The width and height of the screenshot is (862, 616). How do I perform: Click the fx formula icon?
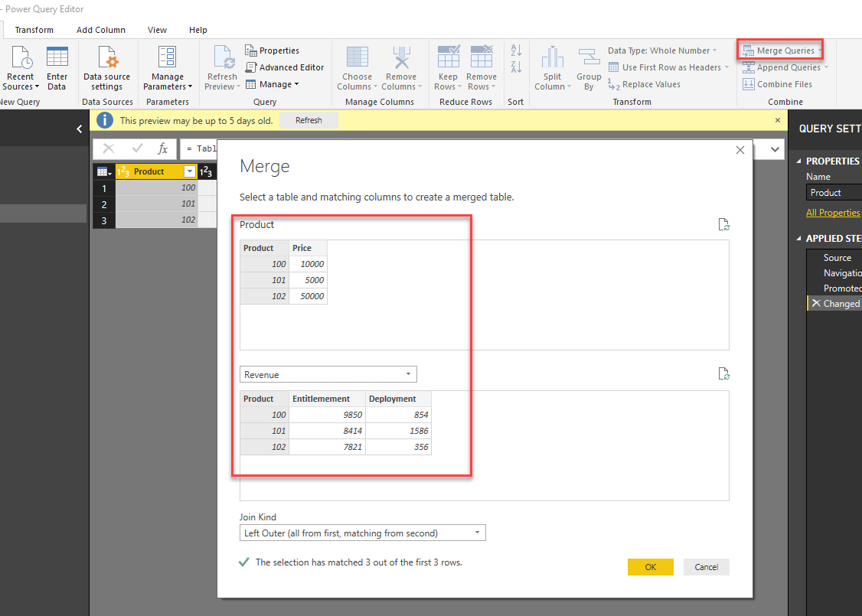[x=163, y=148]
